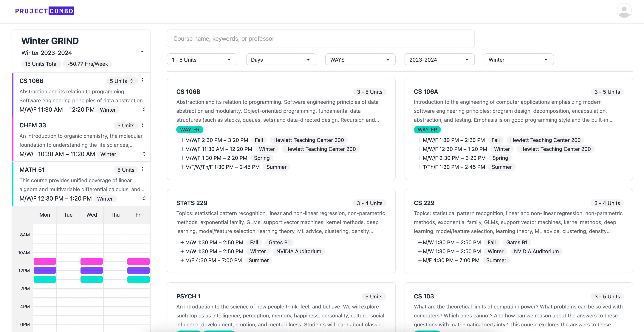
Task: Click the 3 - 5 Units badge on CS 103
Action: (607, 297)
